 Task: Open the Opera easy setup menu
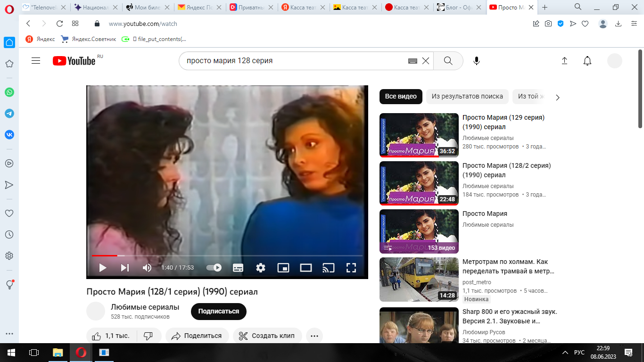(x=633, y=24)
